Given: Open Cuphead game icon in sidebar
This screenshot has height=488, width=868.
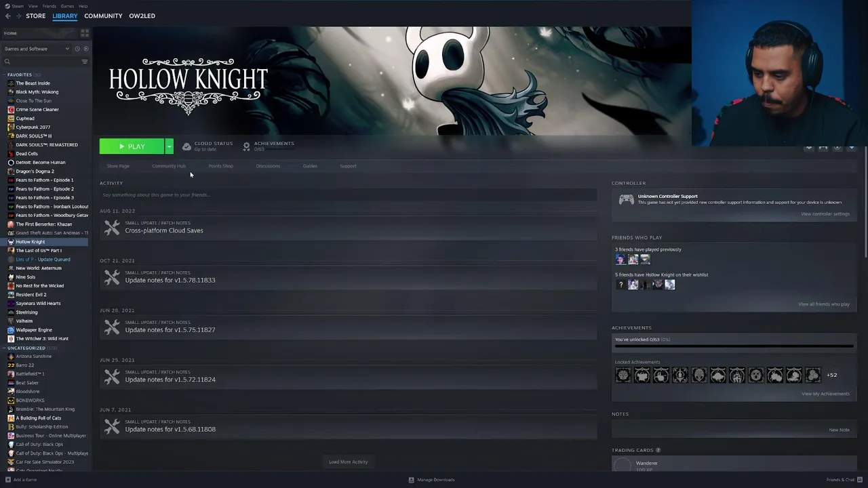Looking at the screenshot, I should pyautogui.click(x=11, y=118).
